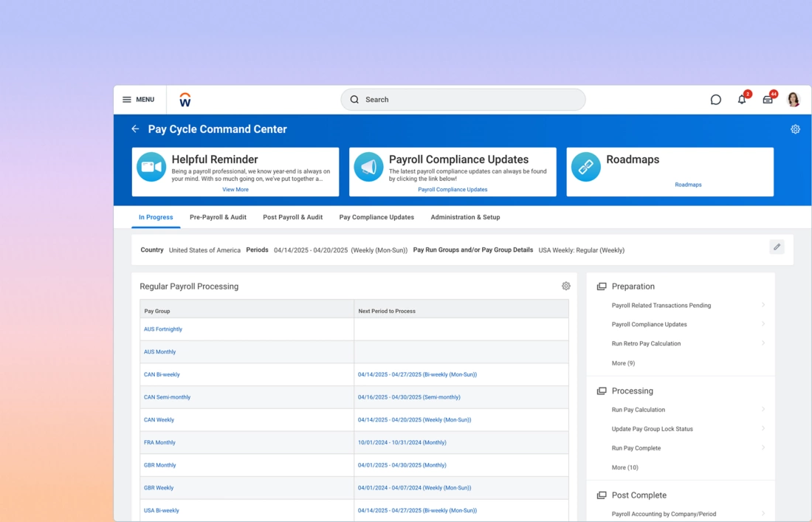Viewport: 812px width, 522px height.
Task: Open the user profile avatar
Action: pyautogui.click(x=794, y=100)
